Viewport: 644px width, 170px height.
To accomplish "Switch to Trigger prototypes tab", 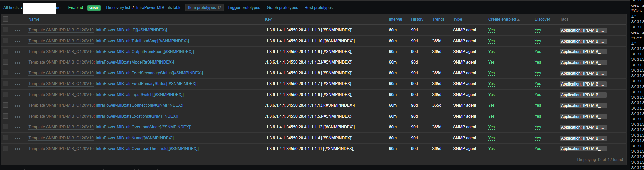I will [244, 8].
